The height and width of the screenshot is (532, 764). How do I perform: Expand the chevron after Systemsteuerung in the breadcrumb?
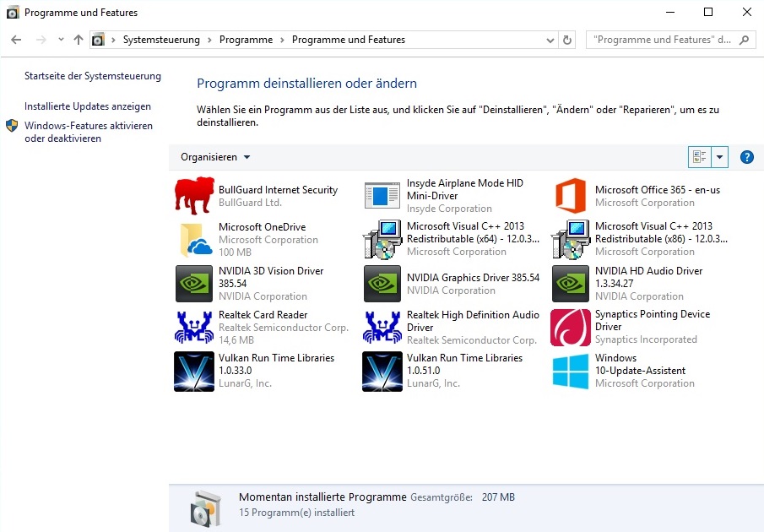(x=209, y=40)
